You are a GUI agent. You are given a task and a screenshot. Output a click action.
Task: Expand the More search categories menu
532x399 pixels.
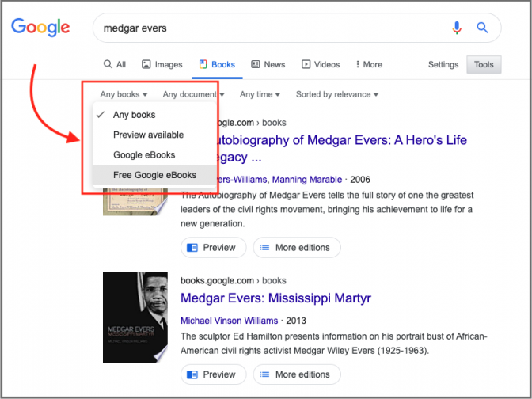[x=369, y=64]
